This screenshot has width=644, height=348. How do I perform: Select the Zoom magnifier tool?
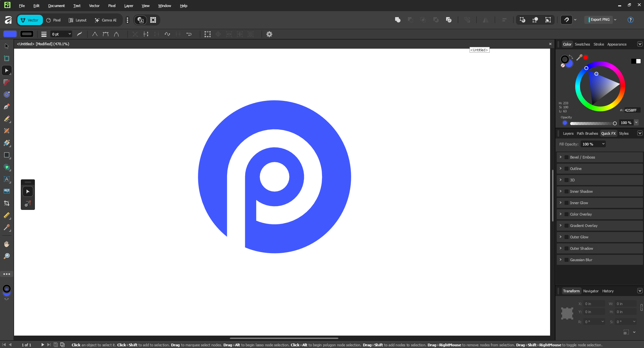point(6,256)
